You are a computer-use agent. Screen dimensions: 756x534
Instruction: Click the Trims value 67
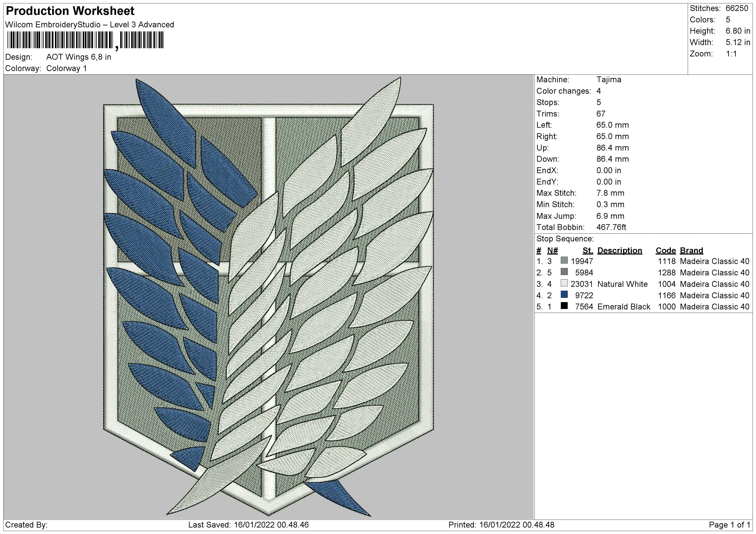click(601, 114)
